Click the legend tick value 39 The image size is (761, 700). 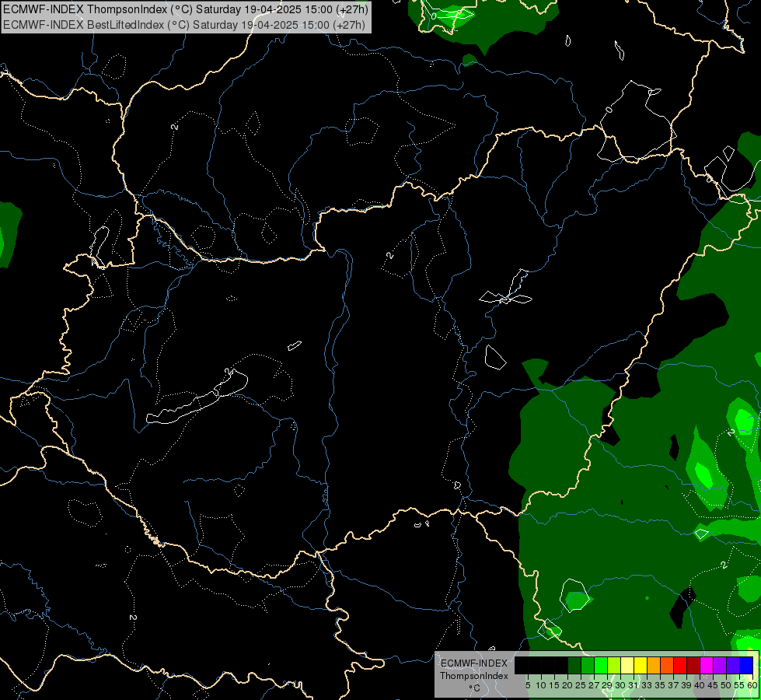(x=686, y=685)
